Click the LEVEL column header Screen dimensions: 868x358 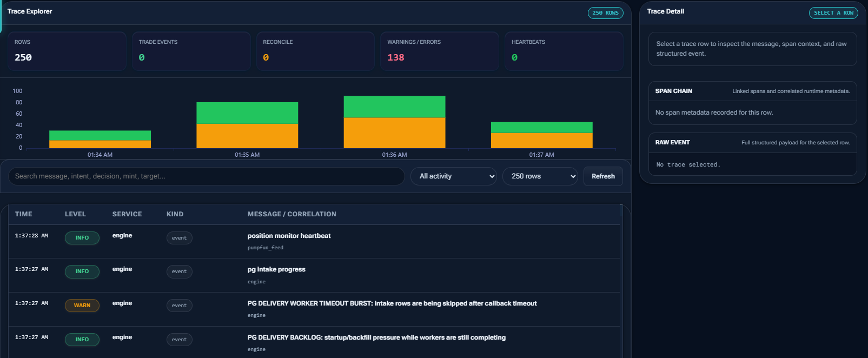tap(75, 214)
